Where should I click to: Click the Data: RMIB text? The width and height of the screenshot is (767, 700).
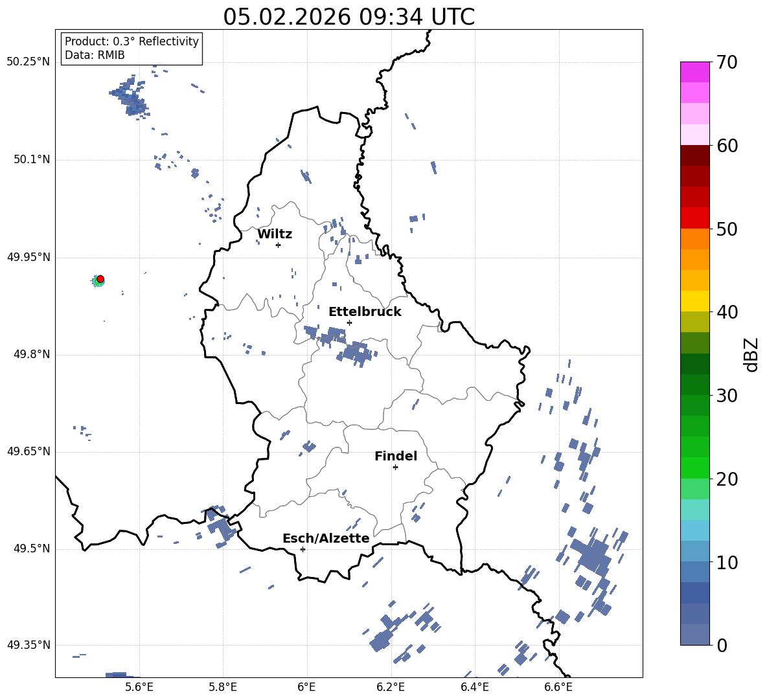pyautogui.click(x=95, y=55)
